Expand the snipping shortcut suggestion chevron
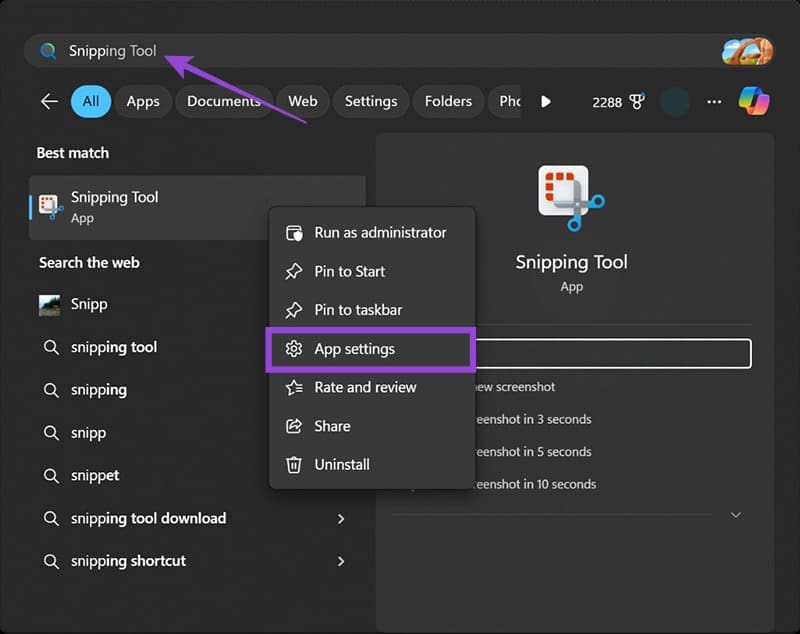The image size is (800, 634). tap(341, 562)
